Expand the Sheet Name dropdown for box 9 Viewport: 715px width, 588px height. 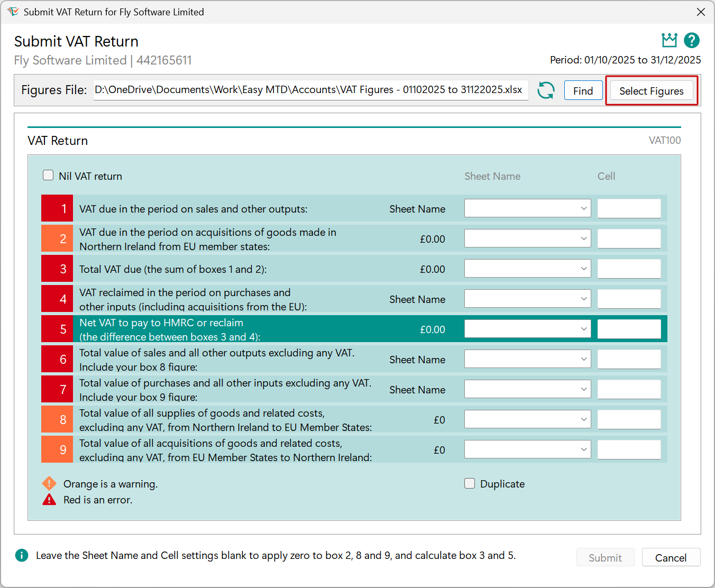coord(527,449)
